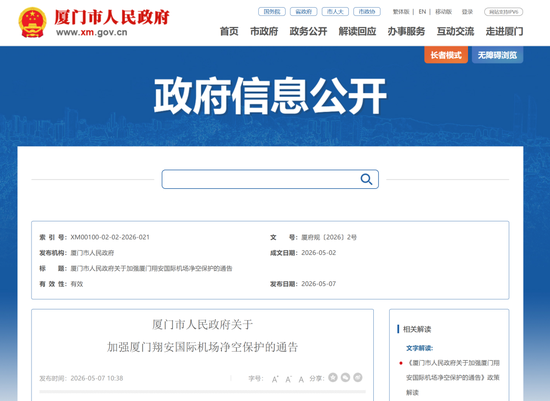Click the national emblem logo
Screen dimensions: 550x401
(x=32, y=22)
